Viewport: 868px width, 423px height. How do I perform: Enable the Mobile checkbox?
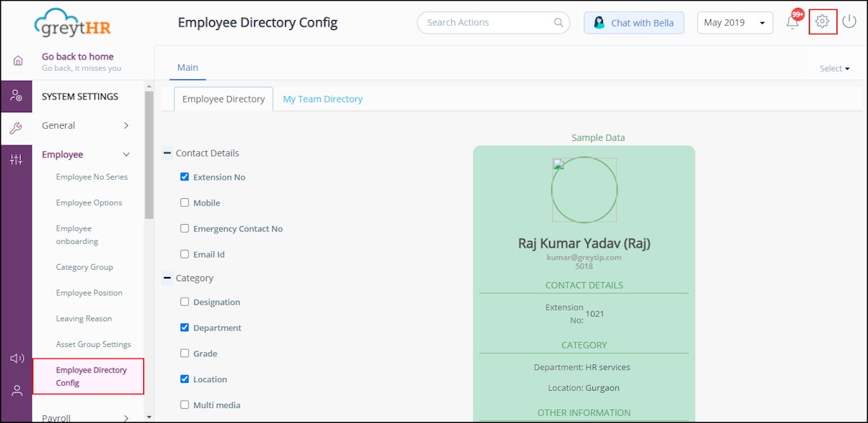[x=185, y=203]
